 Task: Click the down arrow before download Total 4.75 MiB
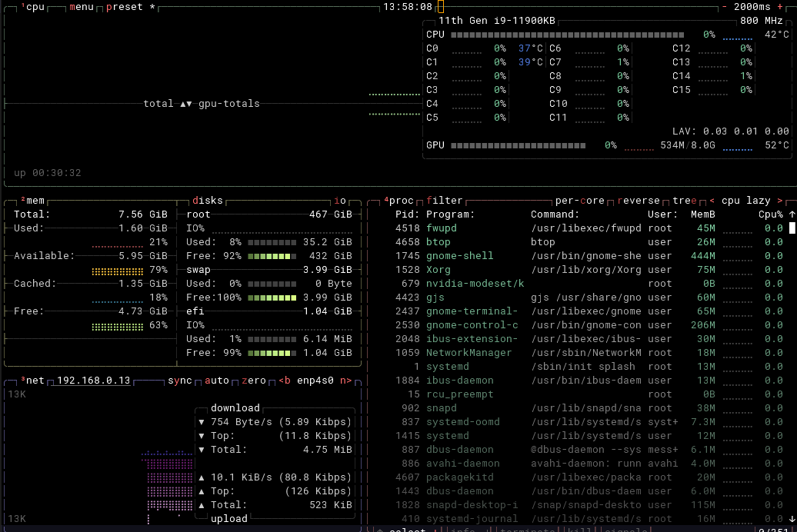202,450
